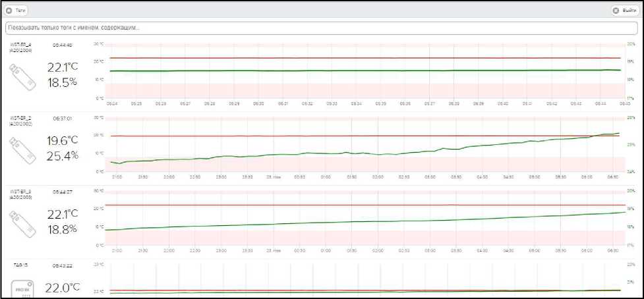644x299 pixels.
Task: Click the A20(2003) sensor name label
Action: [20, 194]
